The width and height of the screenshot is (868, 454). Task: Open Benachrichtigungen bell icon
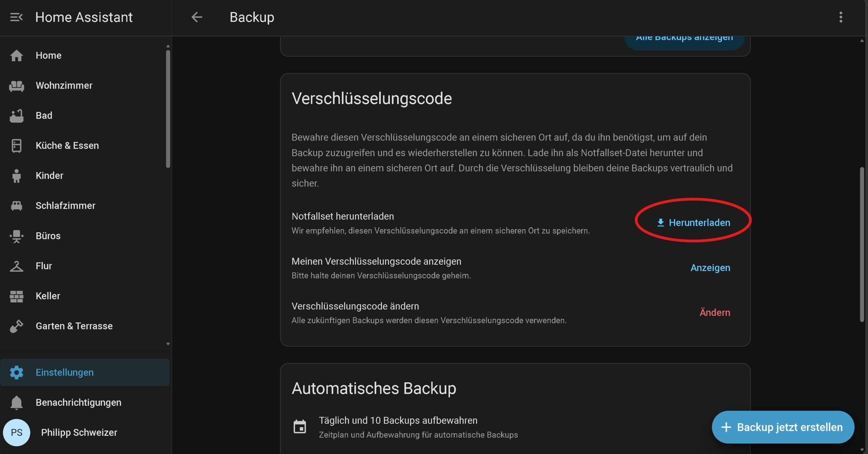[16, 402]
